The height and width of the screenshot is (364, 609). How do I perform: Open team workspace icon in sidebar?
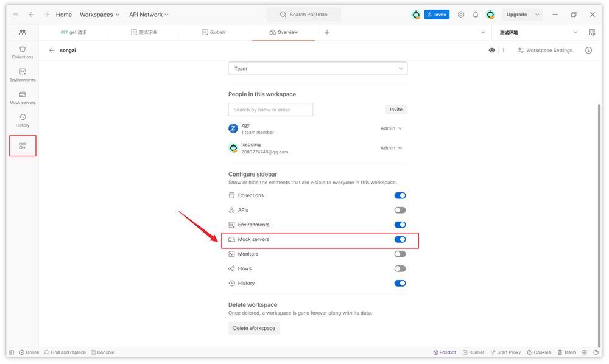click(x=23, y=32)
